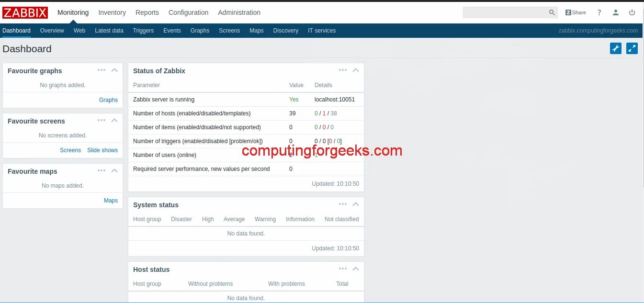The width and height of the screenshot is (644, 303).
Task: Click the 'Not classified' column header
Action: point(341,219)
